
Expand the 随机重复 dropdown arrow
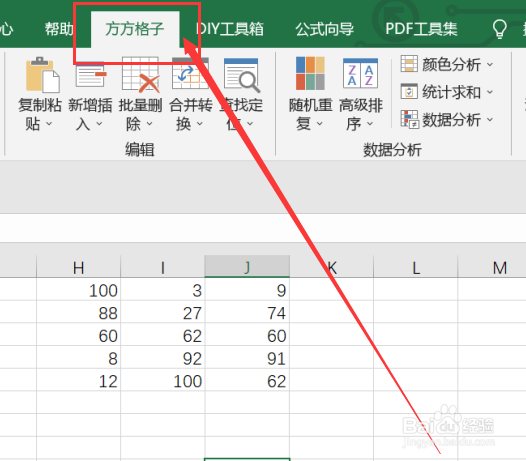click(x=320, y=124)
